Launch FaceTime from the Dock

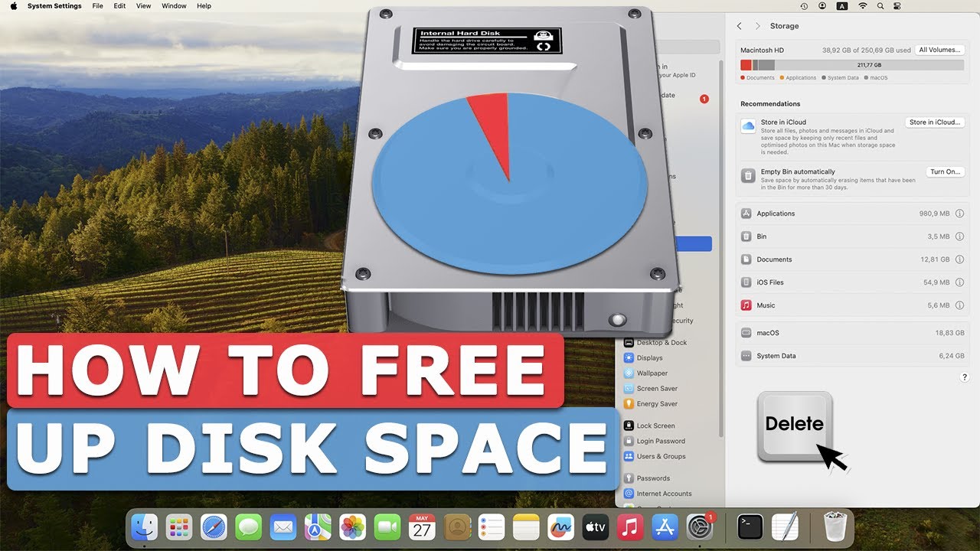point(387,527)
